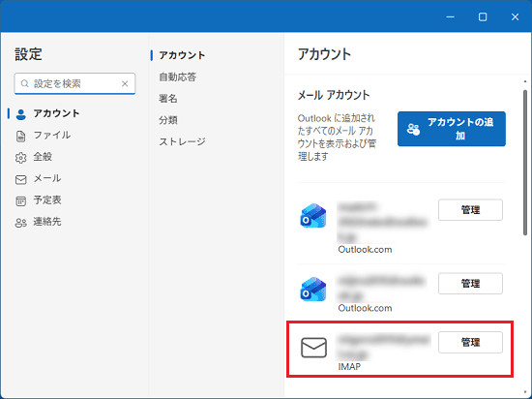Click the メール アカウント heading
The width and height of the screenshot is (532, 399).
334,95
